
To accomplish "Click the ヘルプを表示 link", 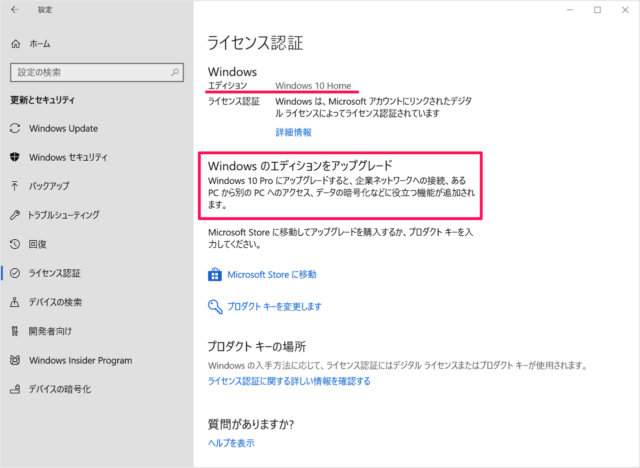I will coord(231,443).
